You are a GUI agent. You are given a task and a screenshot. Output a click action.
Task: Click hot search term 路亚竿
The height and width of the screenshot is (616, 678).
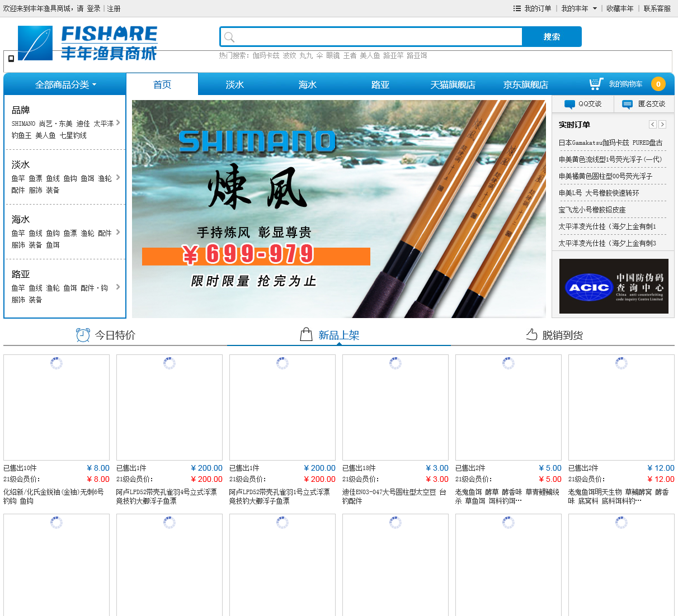[x=393, y=55]
